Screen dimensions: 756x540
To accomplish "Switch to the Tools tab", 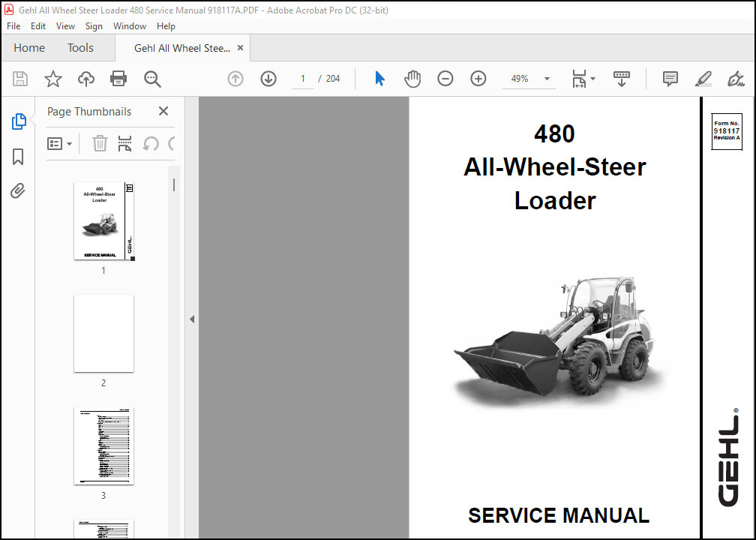I will pos(80,48).
